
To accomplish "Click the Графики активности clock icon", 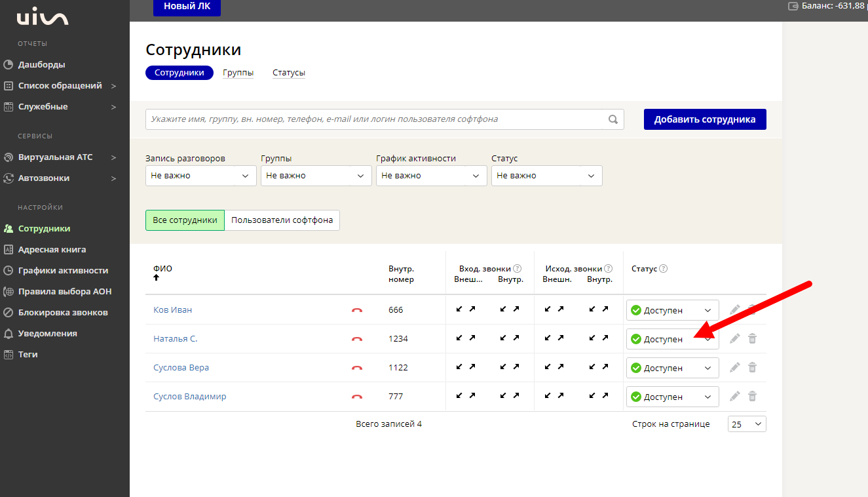I will tap(9, 271).
